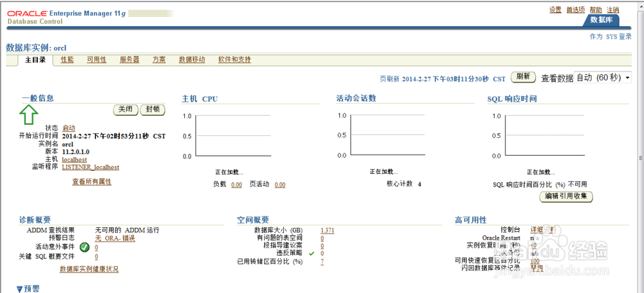This screenshot has width=644, height=293.
Task: Click the 注销 logout link
Action: (613, 10)
